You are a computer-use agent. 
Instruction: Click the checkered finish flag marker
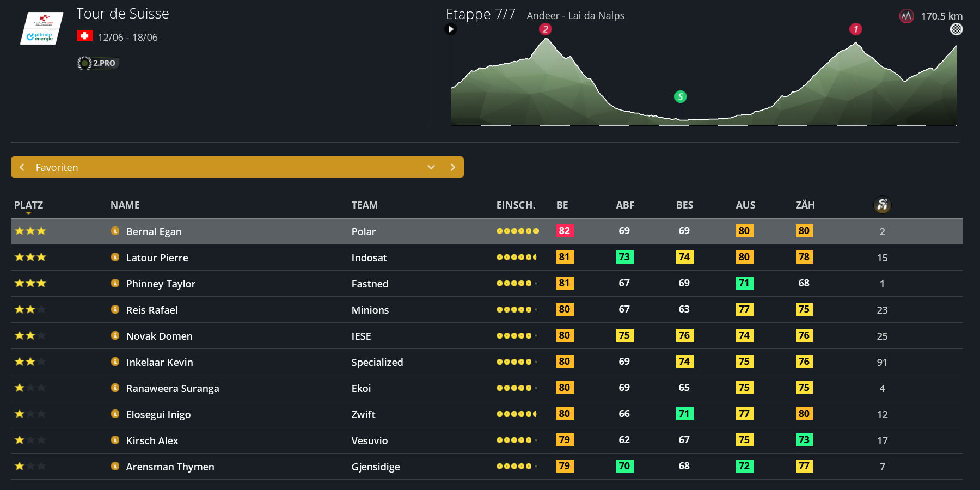coord(956,29)
